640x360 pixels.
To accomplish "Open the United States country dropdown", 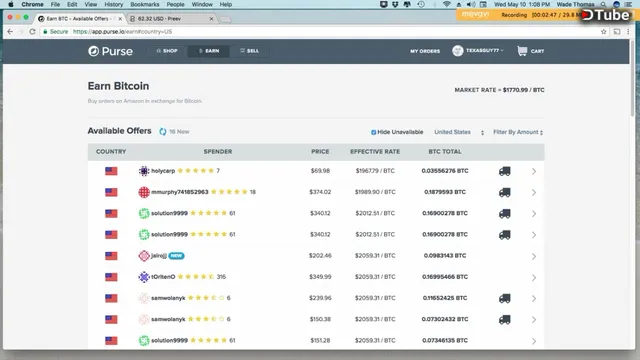I will tap(459, 132).
